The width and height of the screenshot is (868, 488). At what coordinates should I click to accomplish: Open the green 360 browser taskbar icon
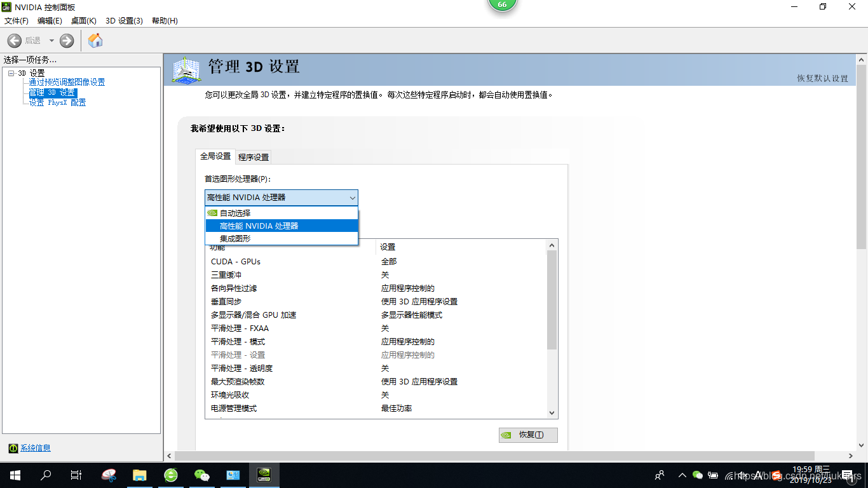171,475
